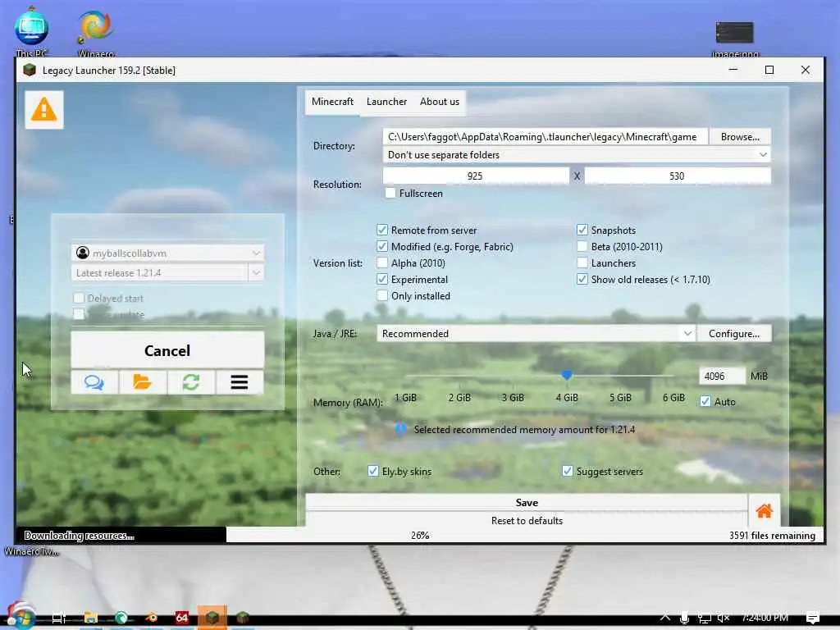
Task: Check Only installed
Action: coord(382,295)
